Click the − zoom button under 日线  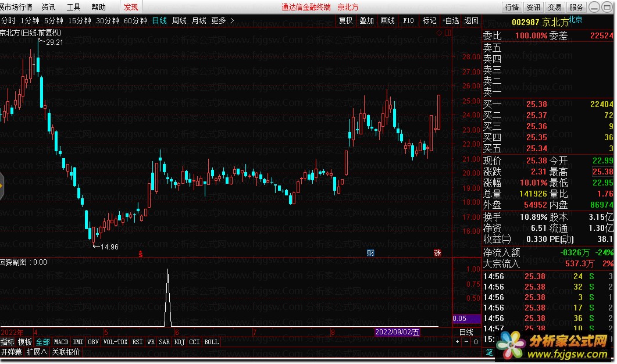(x=466, y=342)
